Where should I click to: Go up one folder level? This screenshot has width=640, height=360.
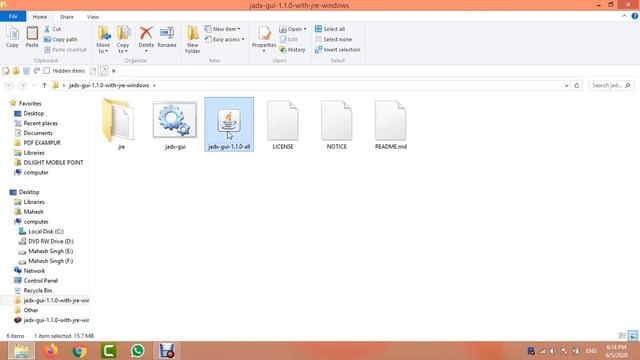tap(44, 85)
